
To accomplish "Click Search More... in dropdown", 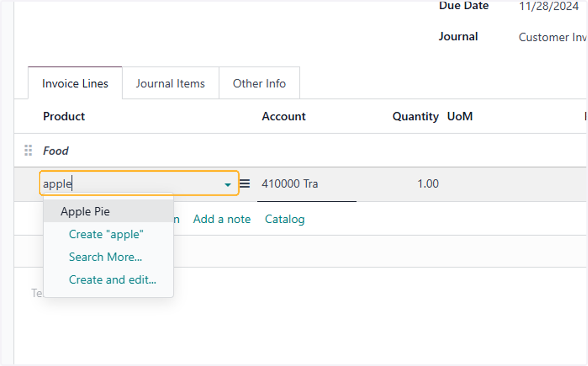I will tap(105, 257).
